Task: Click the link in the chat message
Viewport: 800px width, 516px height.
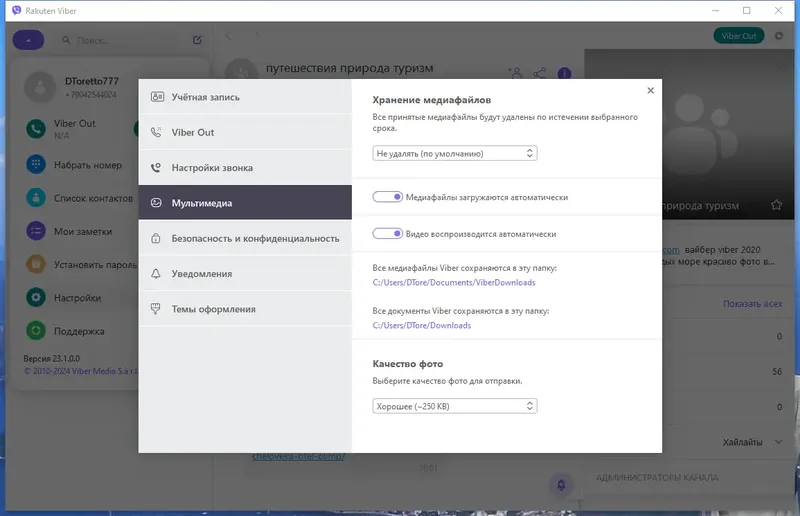Action: 298,456
